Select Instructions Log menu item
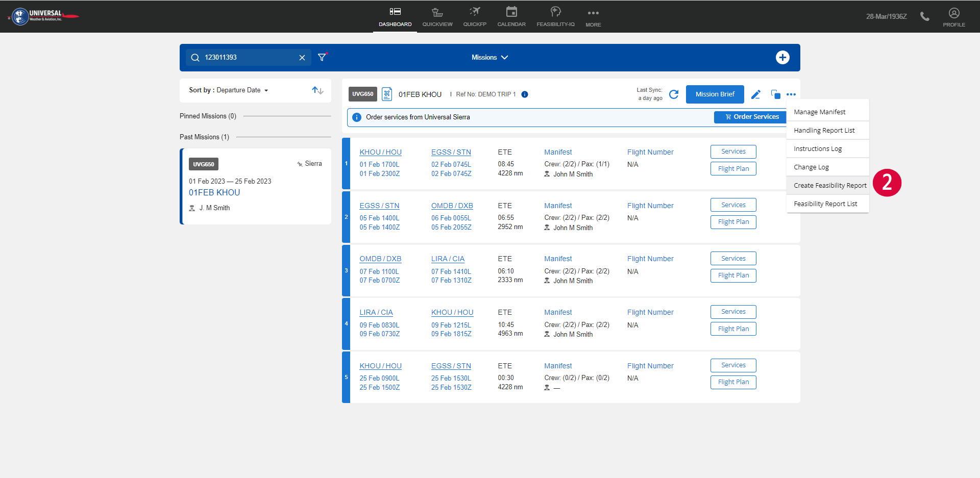This screenshot has width=980, height=478. tap(827, 148)
